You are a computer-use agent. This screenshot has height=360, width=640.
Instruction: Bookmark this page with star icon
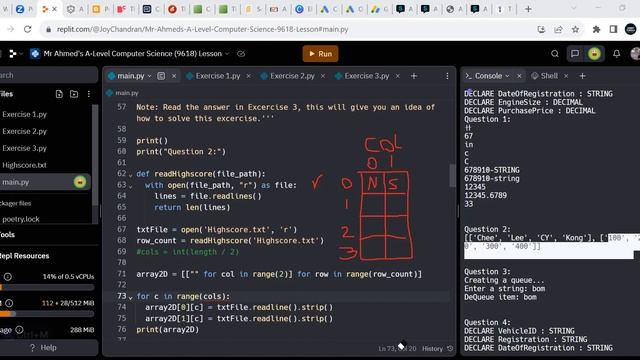[575, 29]
